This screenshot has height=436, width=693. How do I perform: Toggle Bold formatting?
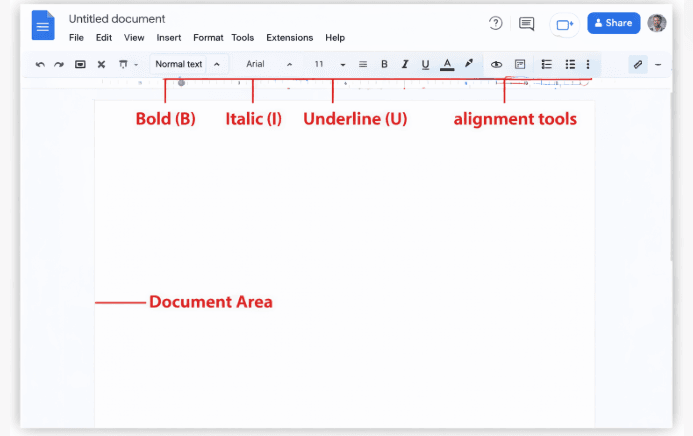[x=384, y=64]
